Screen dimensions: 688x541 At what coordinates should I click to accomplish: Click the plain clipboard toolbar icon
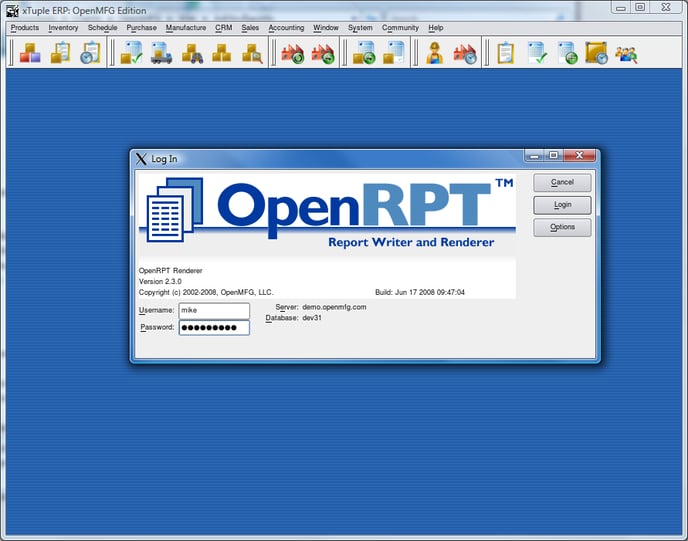click(506, 53)
